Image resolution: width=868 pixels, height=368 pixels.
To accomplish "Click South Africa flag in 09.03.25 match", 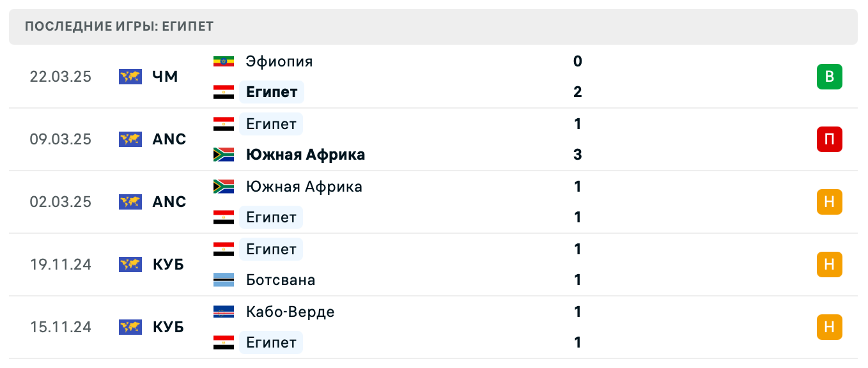I will point(223,155).
